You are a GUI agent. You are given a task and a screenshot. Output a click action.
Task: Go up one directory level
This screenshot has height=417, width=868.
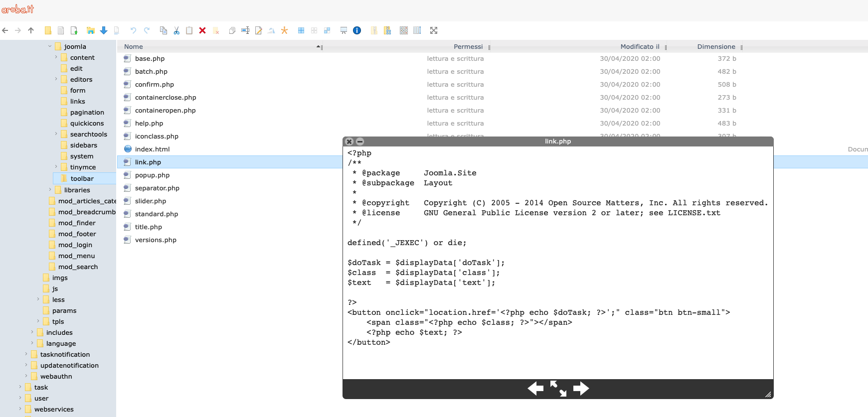(x=31, y=30)
